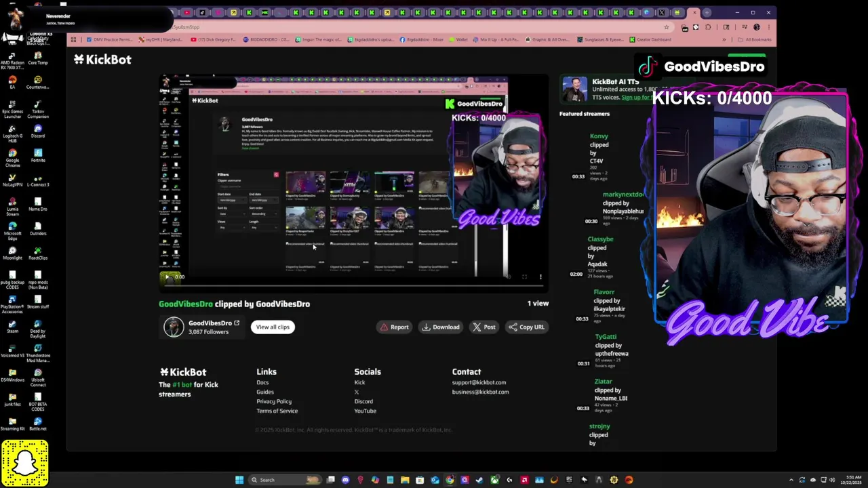
Task: Open the Epic Games Launcher desktop icon
Action: (12, 109)
